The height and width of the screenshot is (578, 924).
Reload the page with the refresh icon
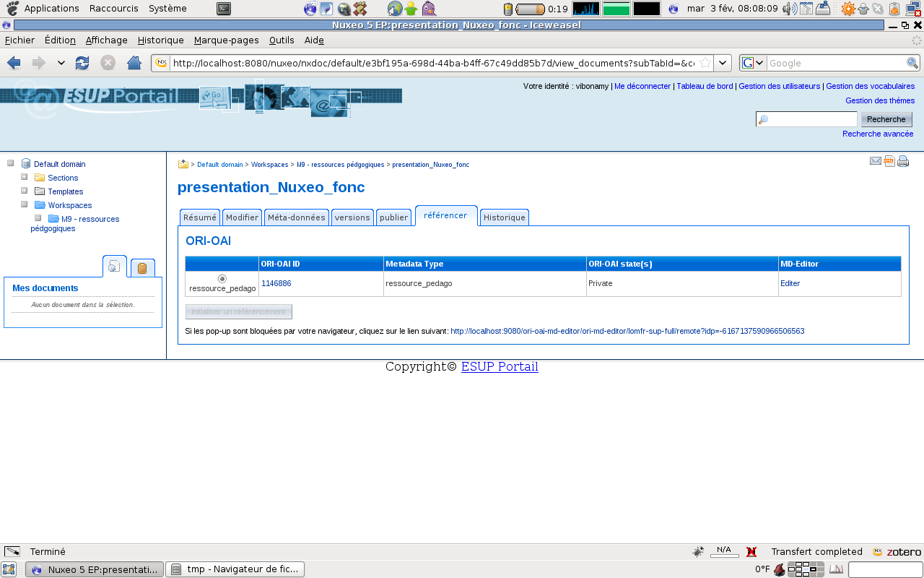click(x=82, y=63)
